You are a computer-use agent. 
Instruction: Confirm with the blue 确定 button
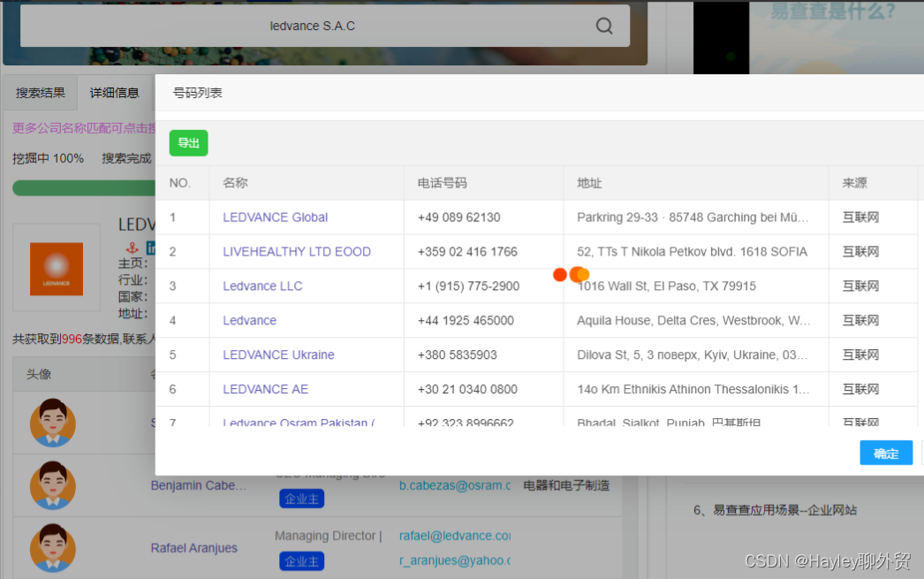(886, 453)
